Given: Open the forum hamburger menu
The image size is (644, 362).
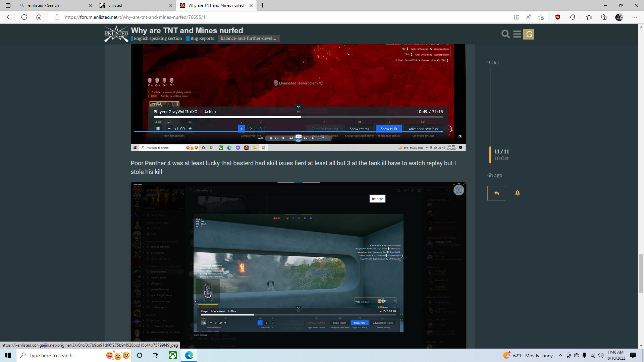Looking at the screenshot, I should click(517, 34).
